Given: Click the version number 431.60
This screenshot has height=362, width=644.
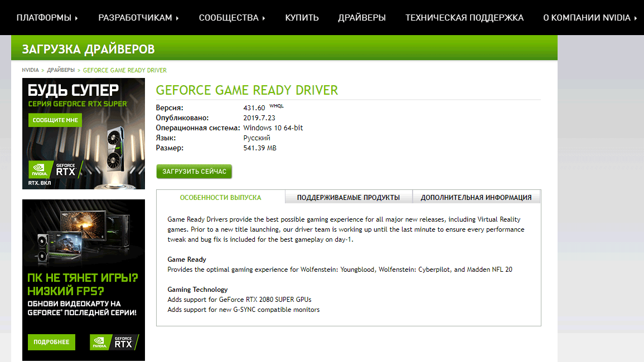Looking at the screenshot, I should point(254,108).
